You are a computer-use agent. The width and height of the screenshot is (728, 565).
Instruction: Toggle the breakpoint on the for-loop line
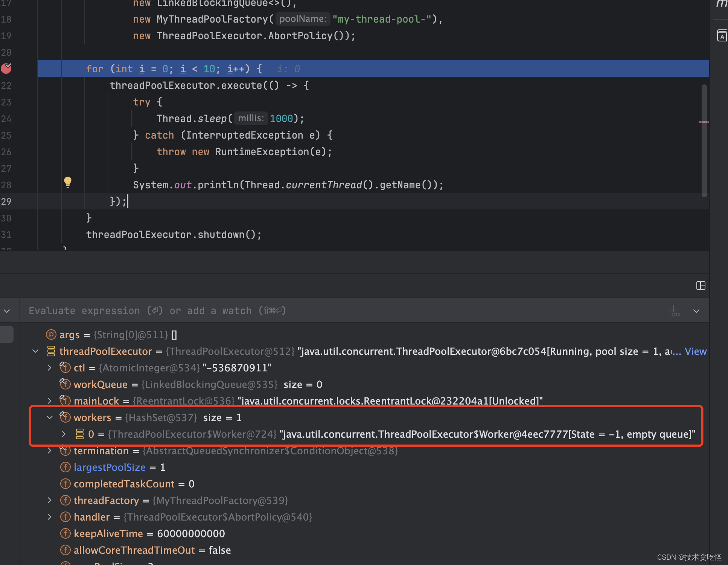(x=6, y=69)
